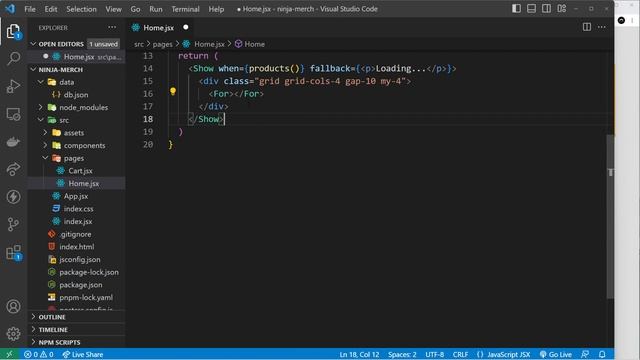
Task: Open errors and warnings problems indicator
Action: (x=39, y=354)
